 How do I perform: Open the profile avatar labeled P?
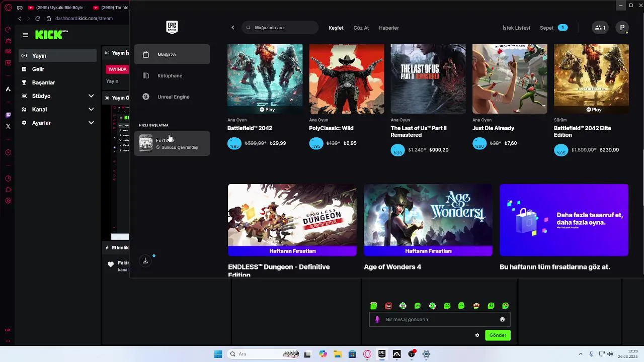(622, 28)
